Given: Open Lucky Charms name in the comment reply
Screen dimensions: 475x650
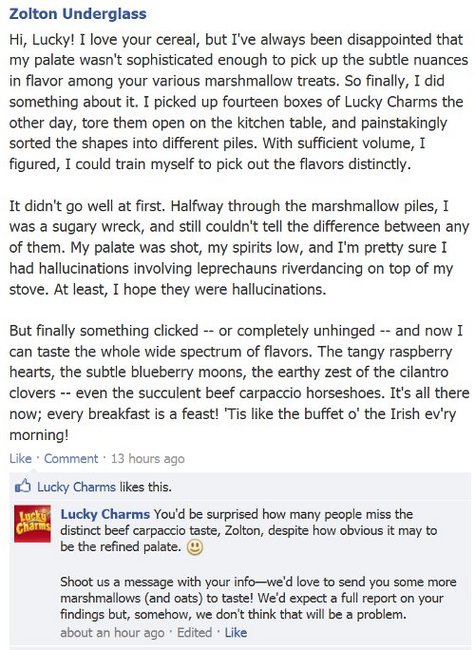Looking at the screenshot, I should pos(105,514).
